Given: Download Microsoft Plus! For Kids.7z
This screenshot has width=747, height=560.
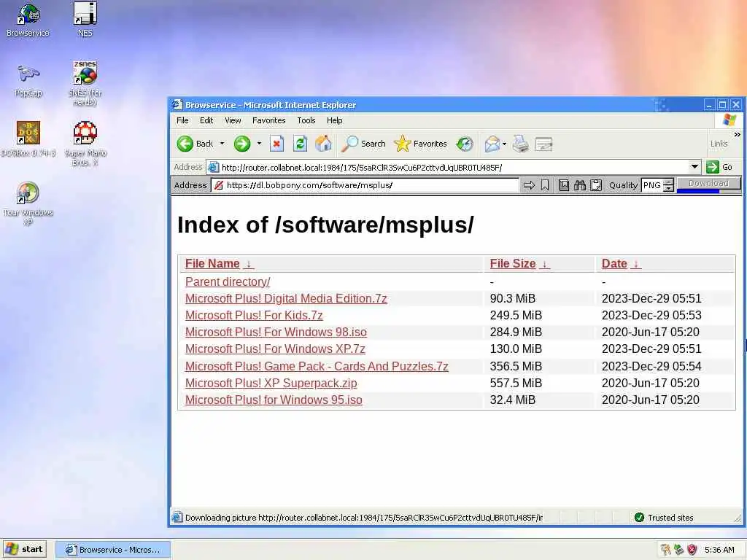Looking at the screenshot, I should click(x=254, y=315).
